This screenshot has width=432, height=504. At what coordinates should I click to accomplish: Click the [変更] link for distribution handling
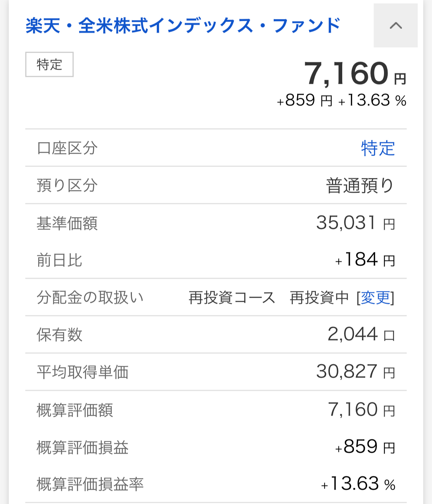click(376, 298)
